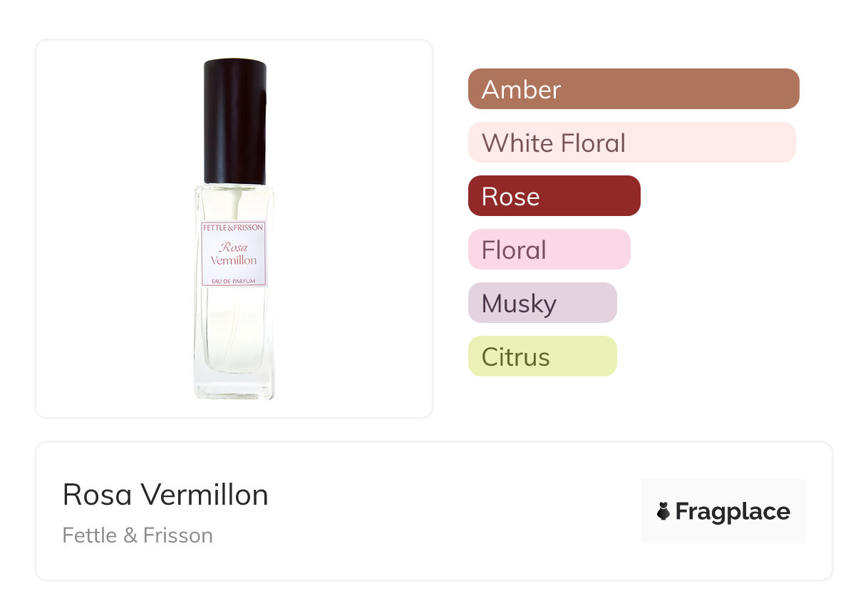868x616 pixels.
Task: Click the "FETTLE&FRISSON" header on bottle label
Action: (x=234, y=227)
